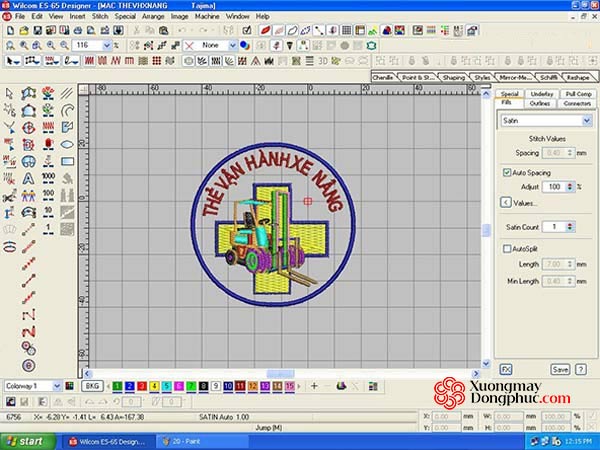The height and width of the screenshot is (450, 600).
Task: Click the Paste clipboard icon
Action: click(x=164, y=31)
